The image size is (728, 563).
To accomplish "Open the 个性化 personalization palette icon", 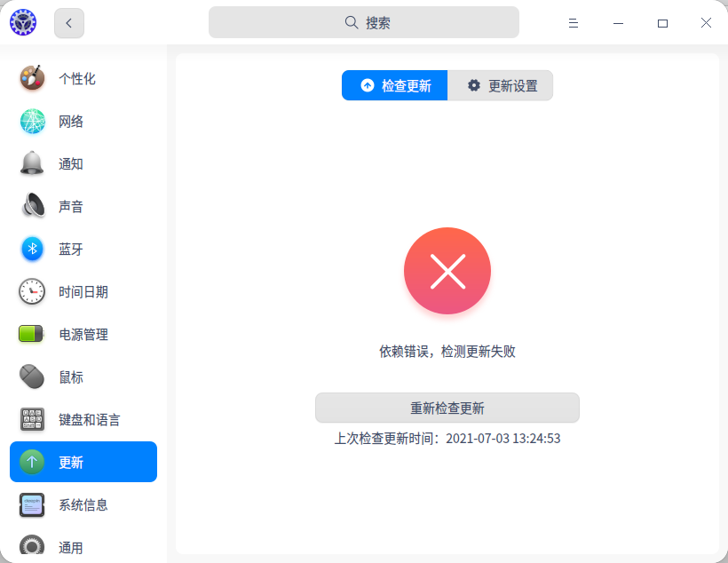I will point(32,78).
